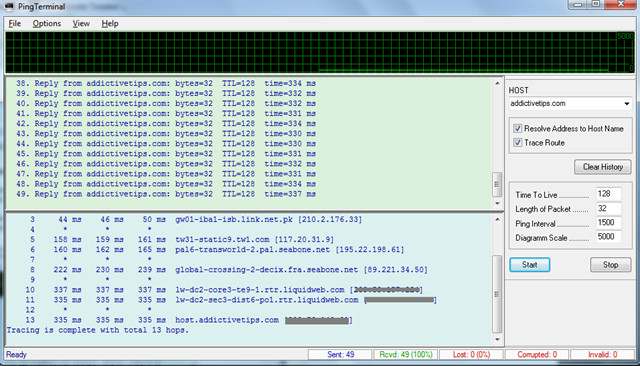640x366 pixels.
Task: Click hop 13 host.addictivetips.com row
Action: click(x=189, y=320)
